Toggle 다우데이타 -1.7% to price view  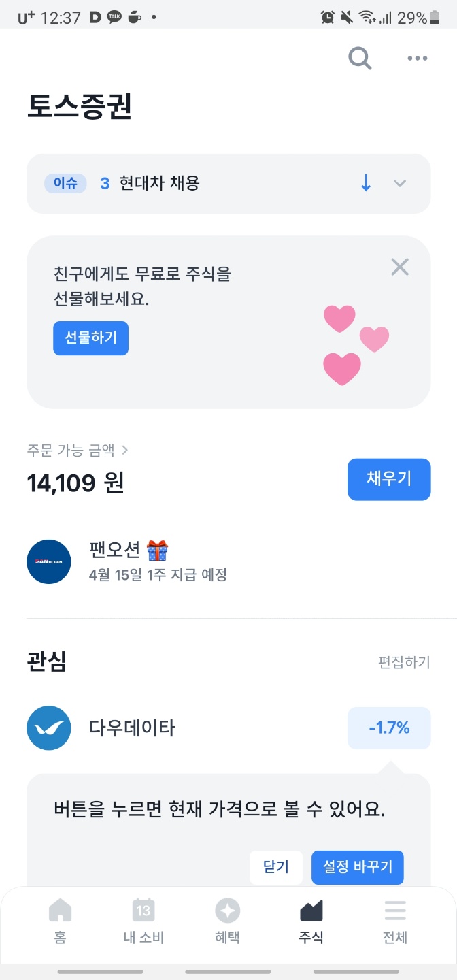tap(389, 728)
